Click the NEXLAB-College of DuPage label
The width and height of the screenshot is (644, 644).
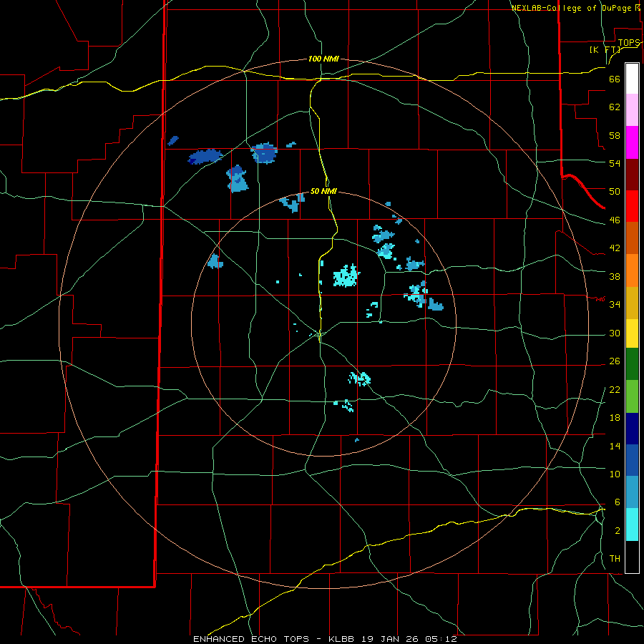(x=571, y=8)
